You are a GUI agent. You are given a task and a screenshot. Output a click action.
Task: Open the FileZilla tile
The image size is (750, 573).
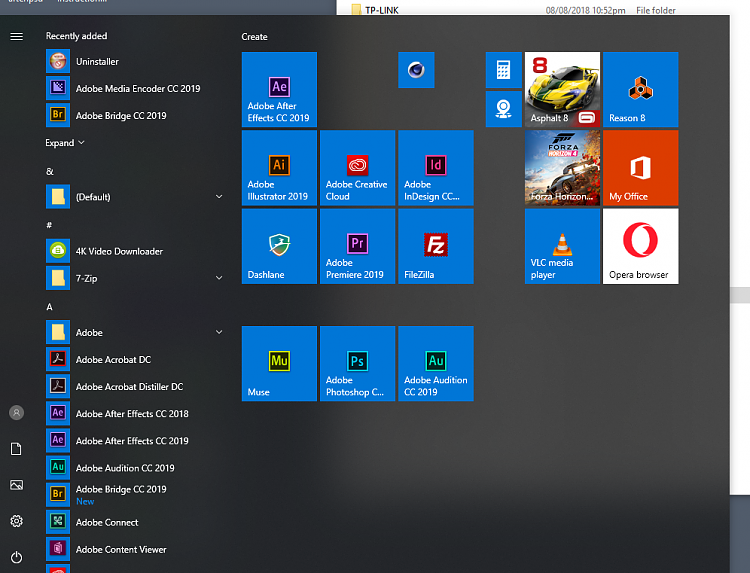pyautogui.click(x=435, y=246)
